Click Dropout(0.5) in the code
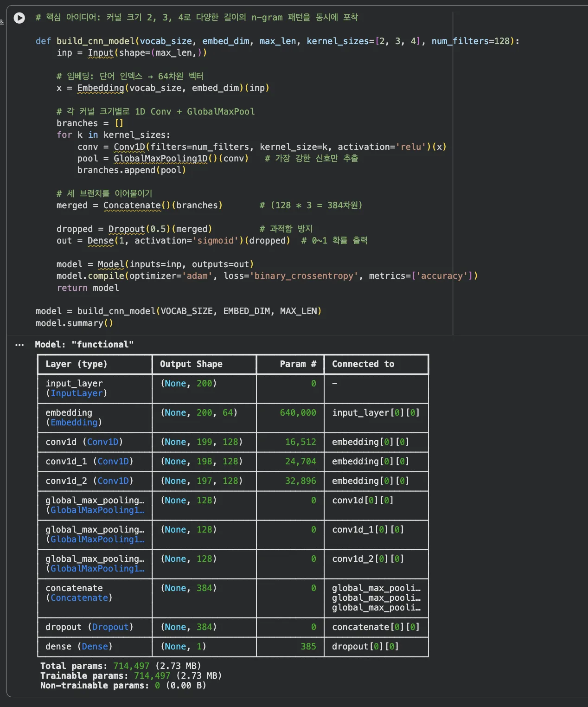The width and height of the screenshot is (588, 707). (x=139, y=229)
